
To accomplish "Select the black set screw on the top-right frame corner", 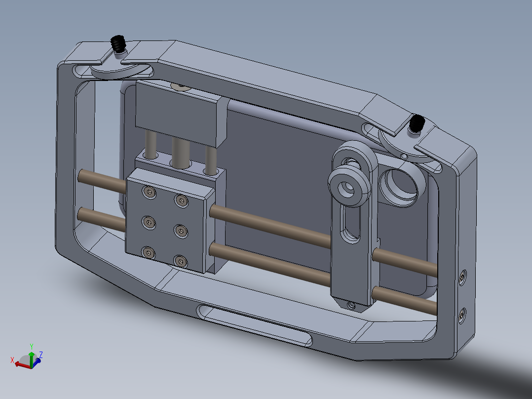I will pos(417,124).
